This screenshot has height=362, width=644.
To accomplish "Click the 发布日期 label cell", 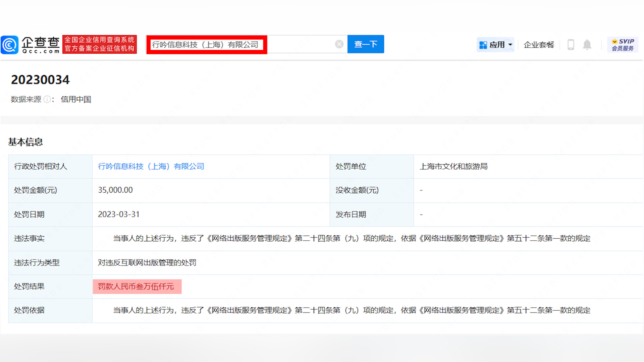I will click(372, 215).
